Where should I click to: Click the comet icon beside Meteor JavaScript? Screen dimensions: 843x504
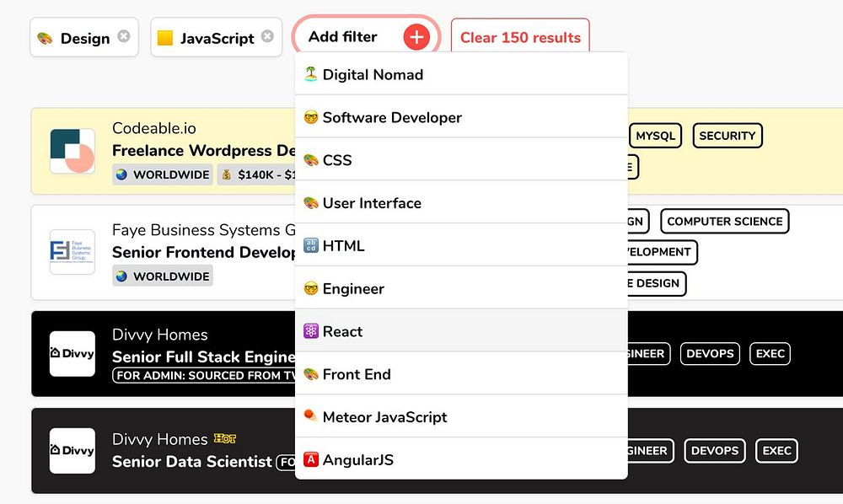pos(311,416)
